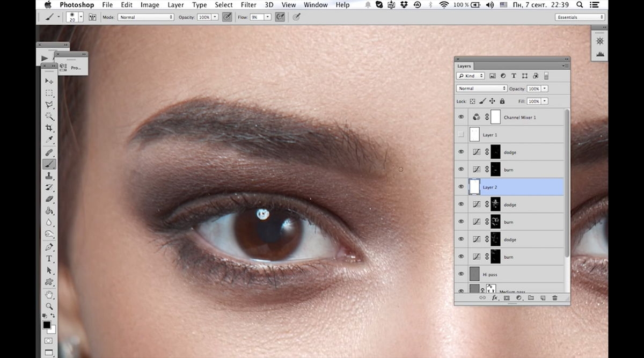Screen dimensions: 644x358
Task: Show the hidden Layer 1
Action: (x=461, y=135)
